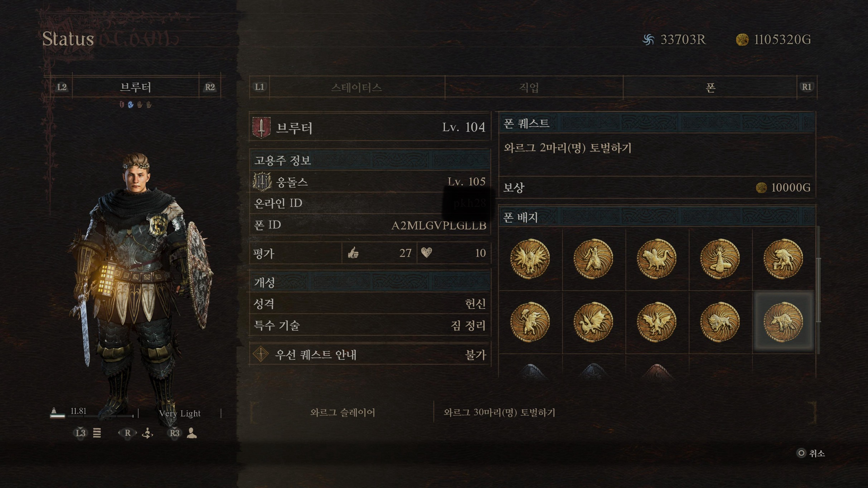Select the serpent-woman pawn badge

point(720,259)
